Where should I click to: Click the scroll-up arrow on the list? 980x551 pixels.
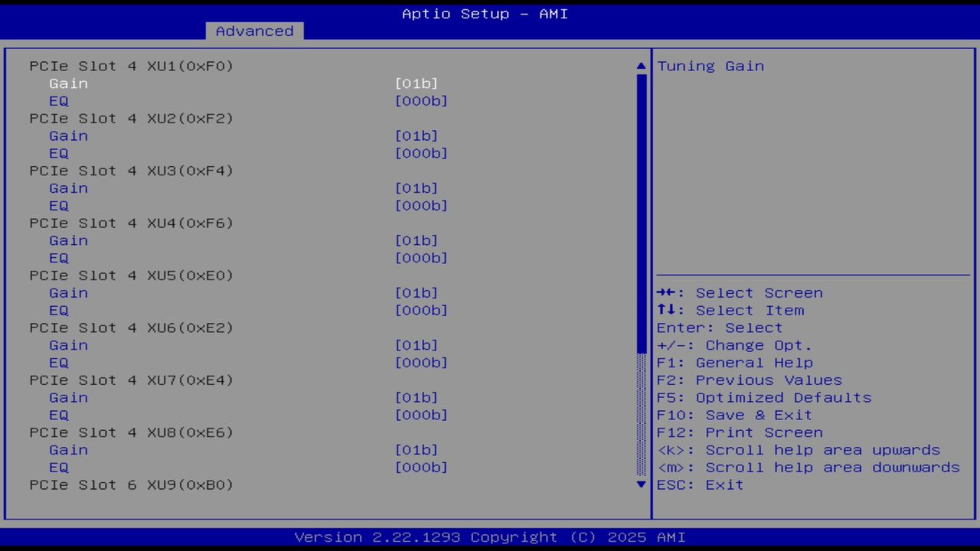point(640,65)
